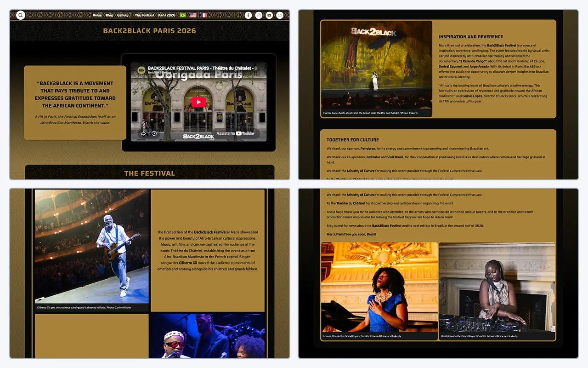Click the 'THE FESTIVAL' section heading

click(149, 173)
